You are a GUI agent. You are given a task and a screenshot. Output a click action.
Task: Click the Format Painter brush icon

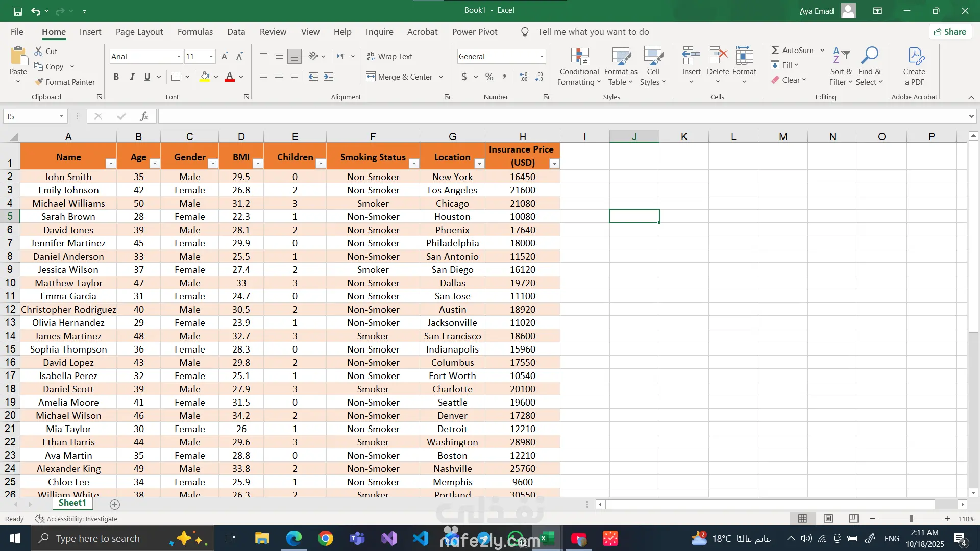tap(39, 82)
